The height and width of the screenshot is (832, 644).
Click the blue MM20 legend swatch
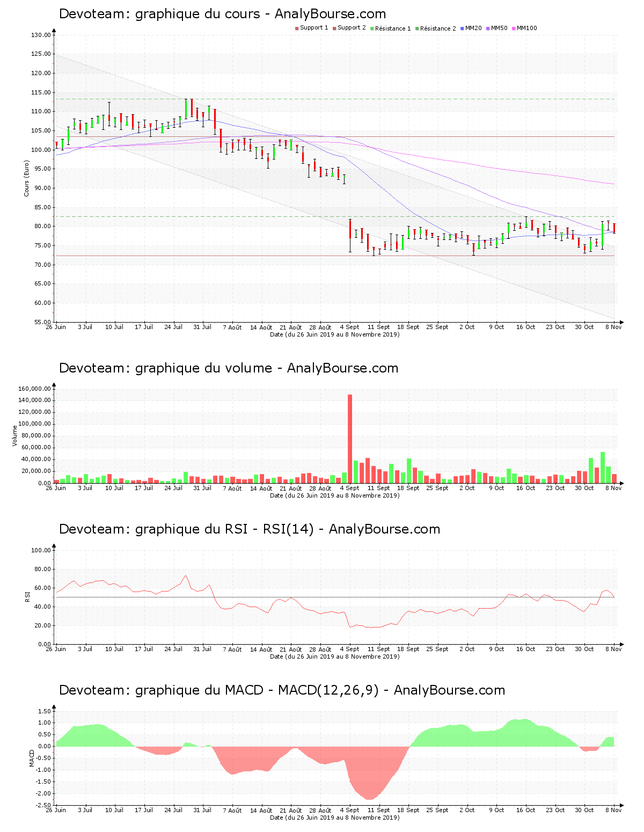[x=462, y=28]
